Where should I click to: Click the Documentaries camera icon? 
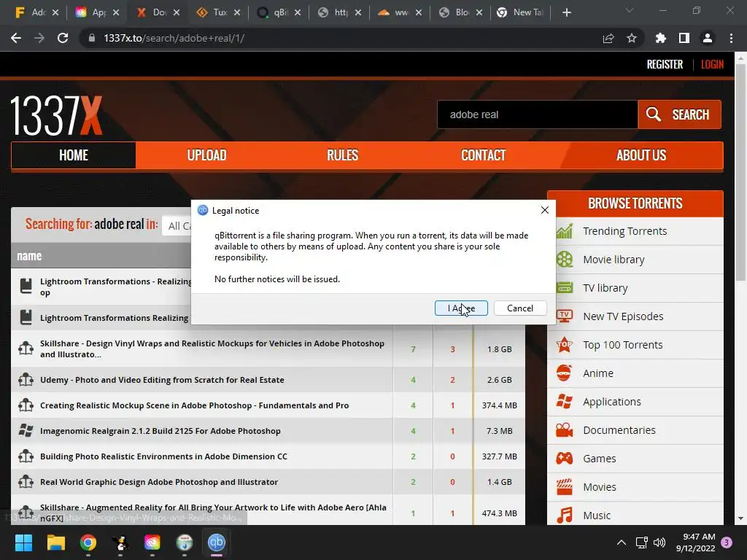click(565, 430)
